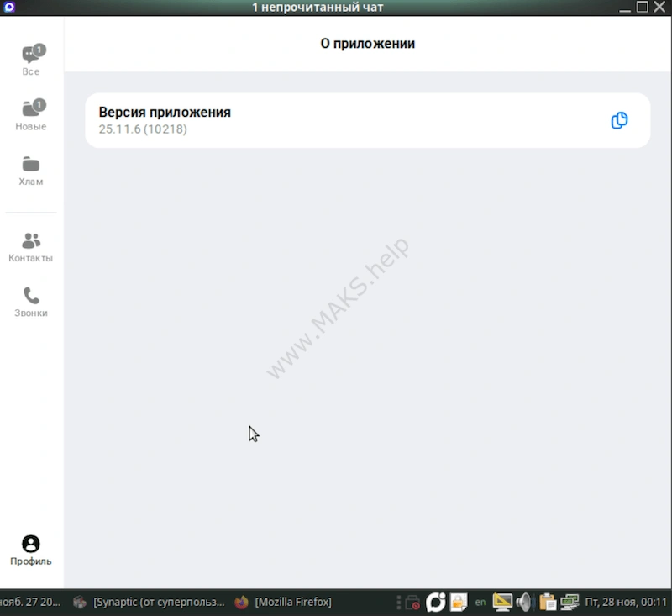Click the messenger icon in the title bar
The image size is (672, 616).
click(x=11, y=7)
